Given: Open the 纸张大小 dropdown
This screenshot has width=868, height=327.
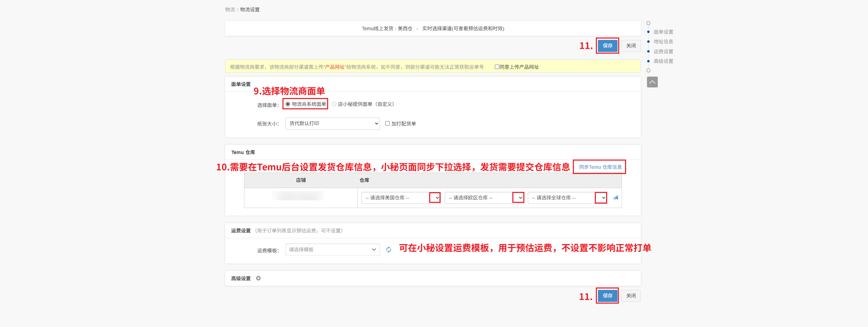Looking at the screenshot, I should (332, 123).
